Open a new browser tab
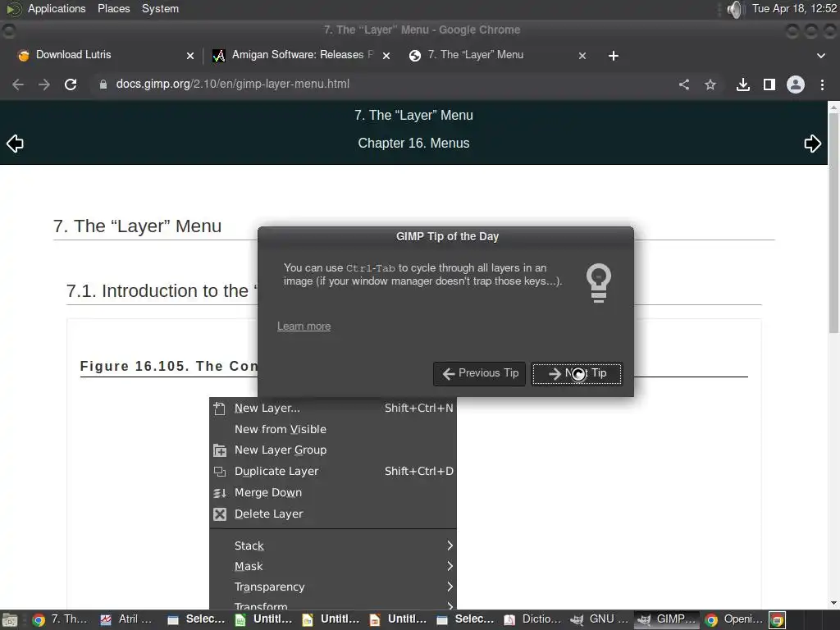 (614, 56)
